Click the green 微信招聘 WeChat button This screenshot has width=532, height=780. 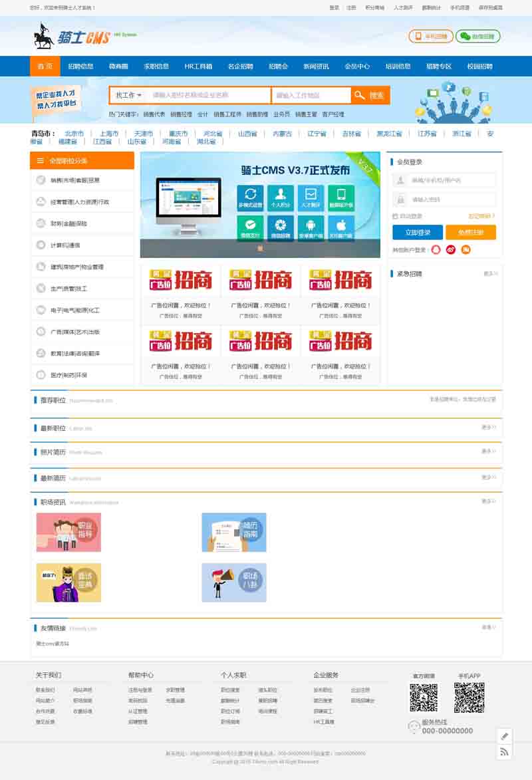(x=477, y=37)
